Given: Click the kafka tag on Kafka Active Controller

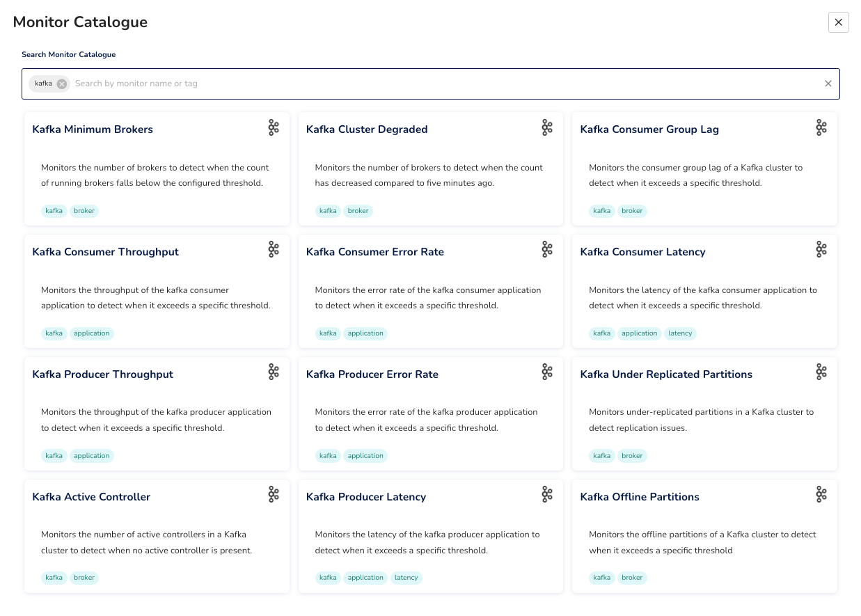Looking at the screenshot, I should [x=54, y=578].
